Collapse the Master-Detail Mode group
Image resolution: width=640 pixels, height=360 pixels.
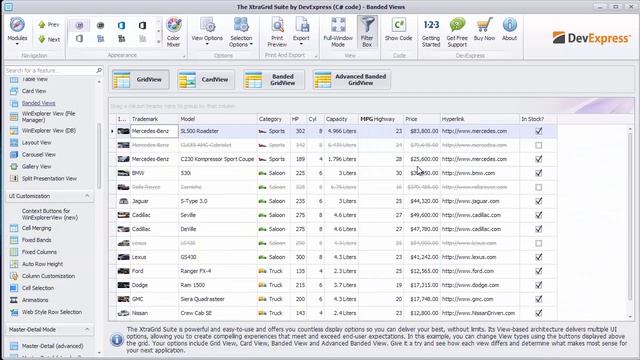pos(87,329)
